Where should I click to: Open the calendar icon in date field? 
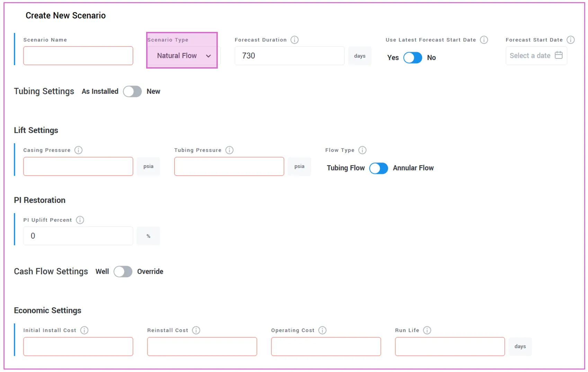pyautogui.click(x=559, y=55)
